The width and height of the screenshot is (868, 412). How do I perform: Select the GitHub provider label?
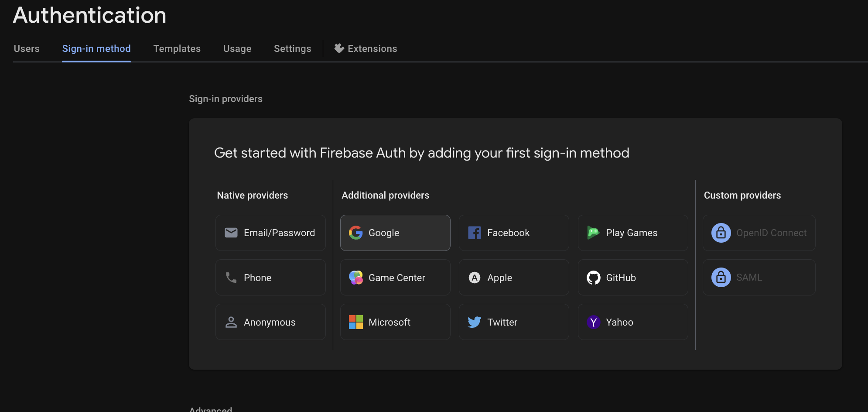point(621,278)
